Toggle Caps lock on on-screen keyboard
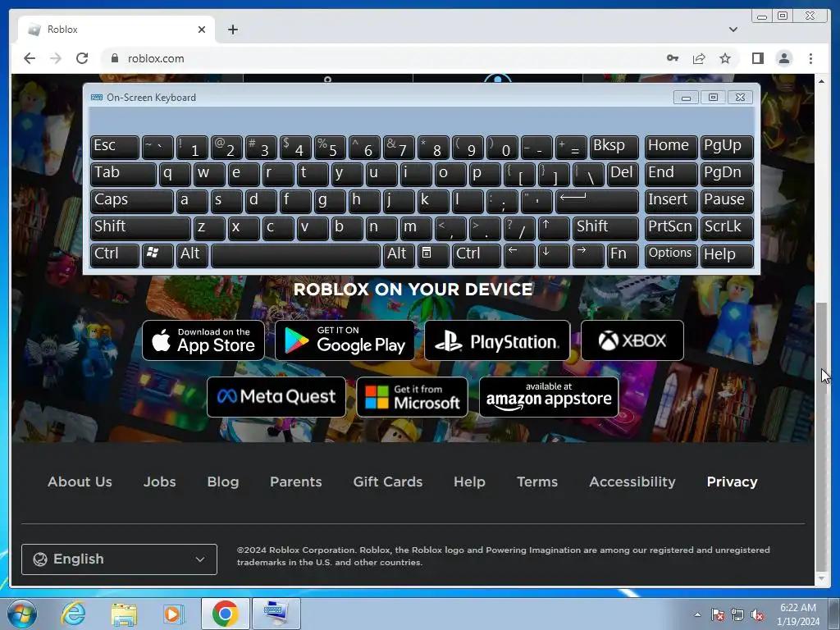The width and height of the screenshot is (840, 630). (132, 202)
